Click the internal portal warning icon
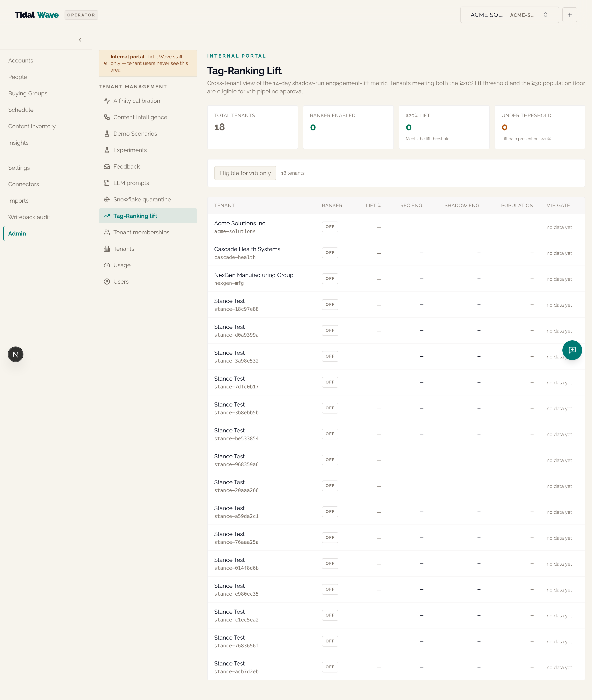This screenshot has height=700, width=592. pos(106,64)
